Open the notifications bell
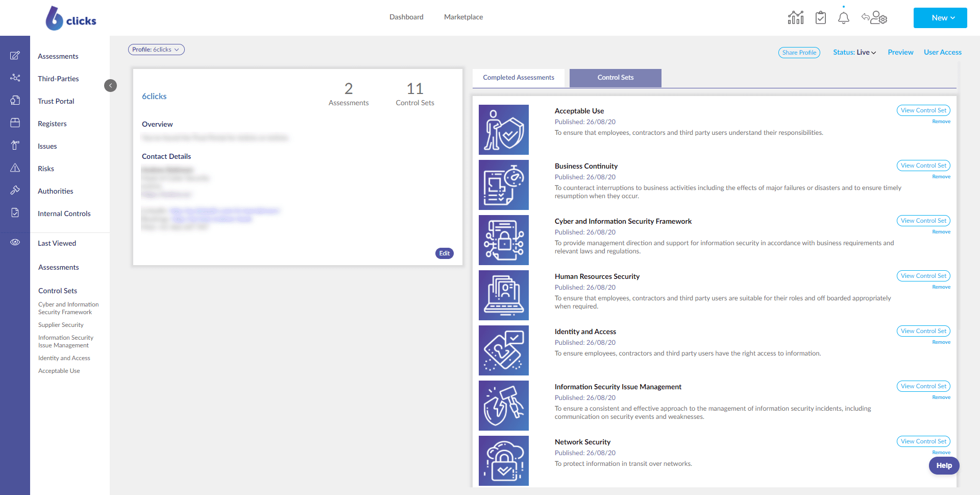980x495 pixels. (x=843, y=18)
